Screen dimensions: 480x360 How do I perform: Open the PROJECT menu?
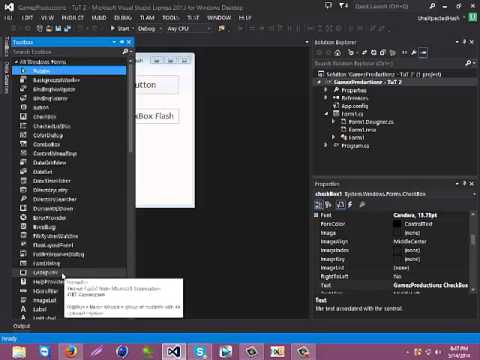73,18
